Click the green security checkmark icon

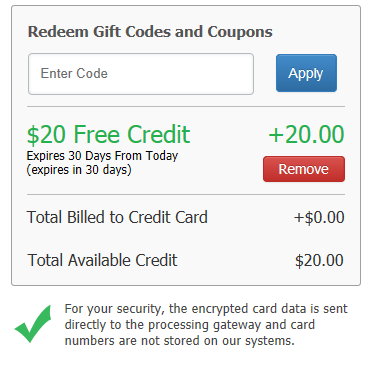click(33, 323)
